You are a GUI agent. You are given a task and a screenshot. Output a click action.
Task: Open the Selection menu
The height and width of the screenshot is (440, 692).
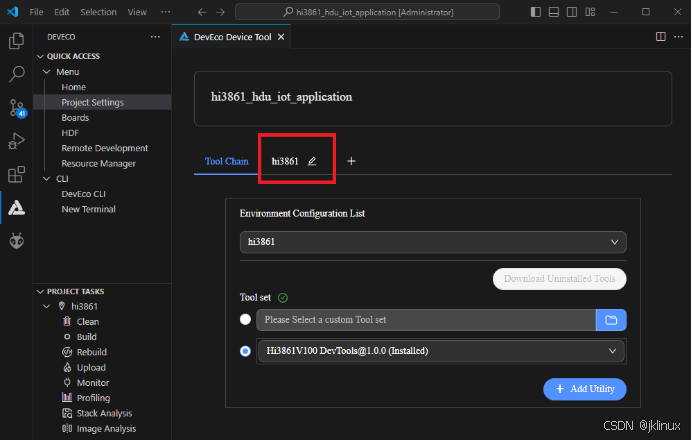click(98, 12)
